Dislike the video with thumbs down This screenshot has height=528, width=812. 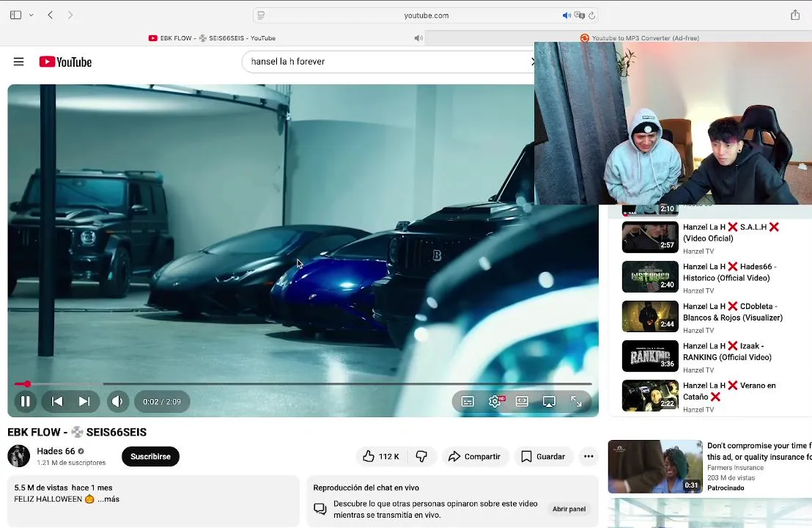coord(421,456)
